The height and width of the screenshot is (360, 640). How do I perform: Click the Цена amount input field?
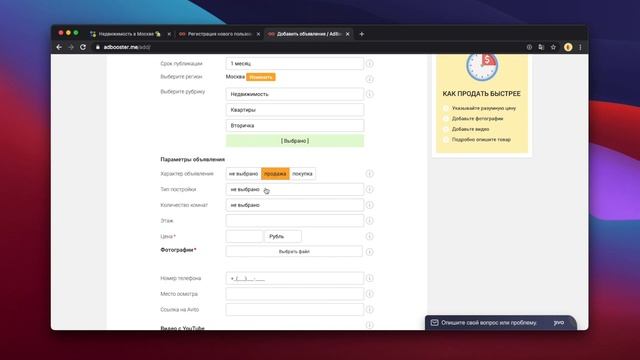click(x=244, y=236)
